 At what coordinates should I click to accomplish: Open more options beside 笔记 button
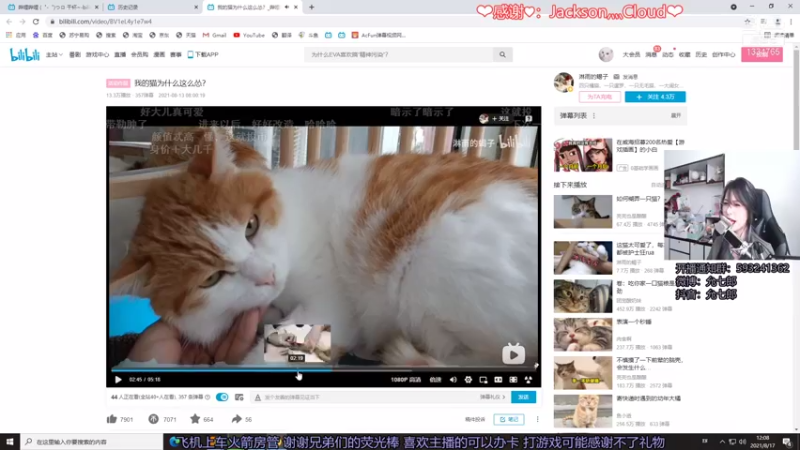[x=537, y=419]
